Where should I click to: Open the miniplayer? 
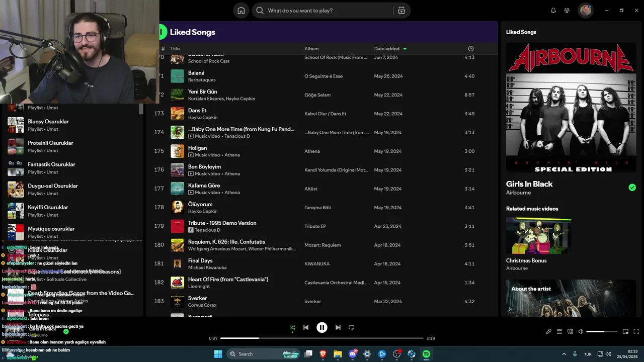point(626,331)
